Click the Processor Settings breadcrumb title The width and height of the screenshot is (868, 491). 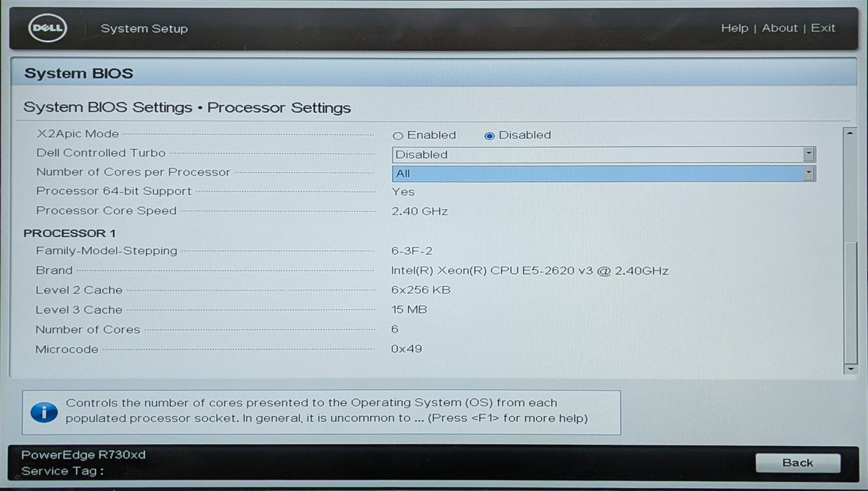pyautogui.click(x=279, y=108)
